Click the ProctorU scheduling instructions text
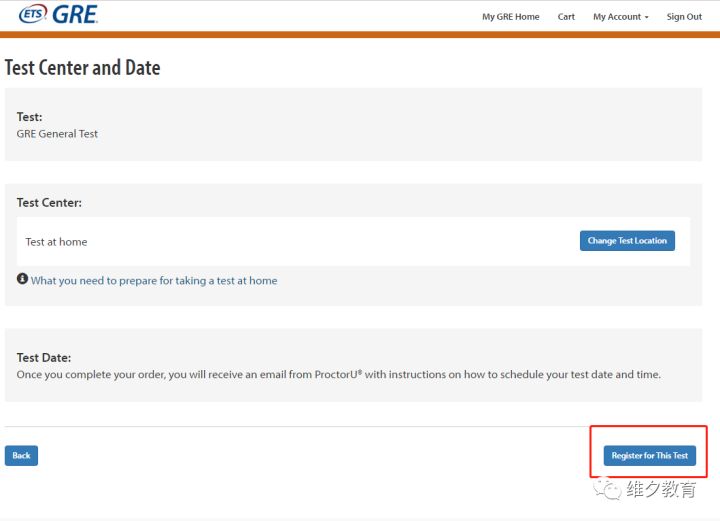The height and width of the screenshot is (521, 720). coord(339,375)
